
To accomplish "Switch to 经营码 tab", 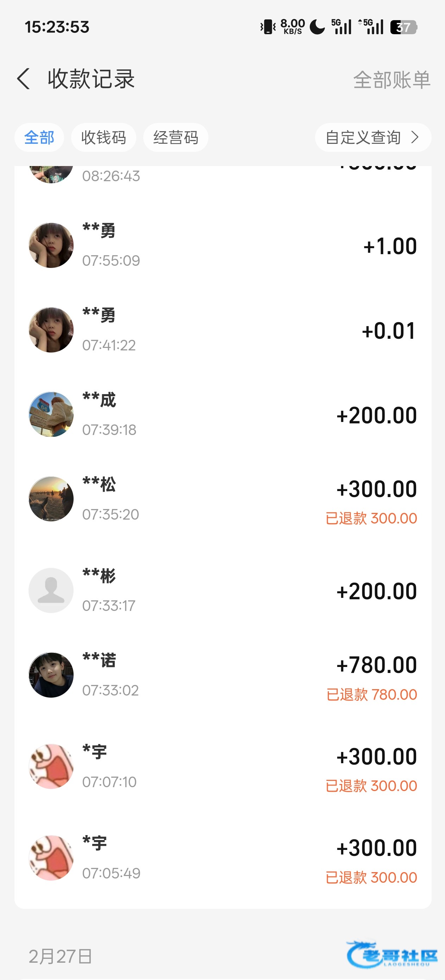I will [176, 137].
